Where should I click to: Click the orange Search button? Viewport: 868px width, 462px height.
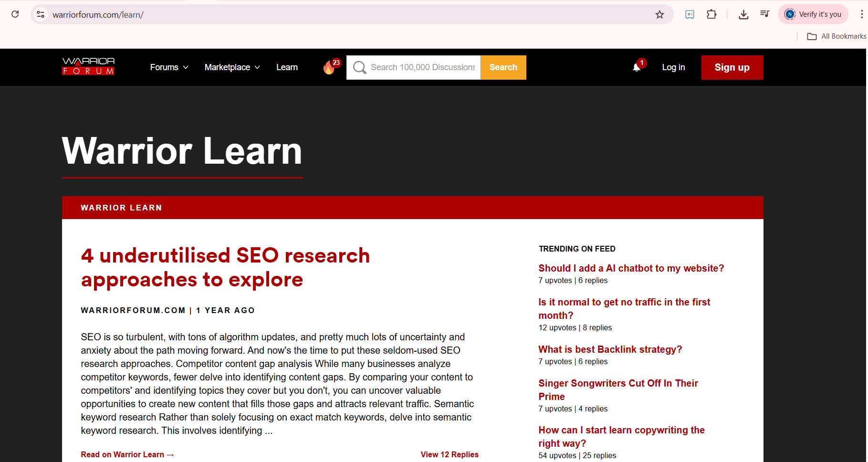503,67
